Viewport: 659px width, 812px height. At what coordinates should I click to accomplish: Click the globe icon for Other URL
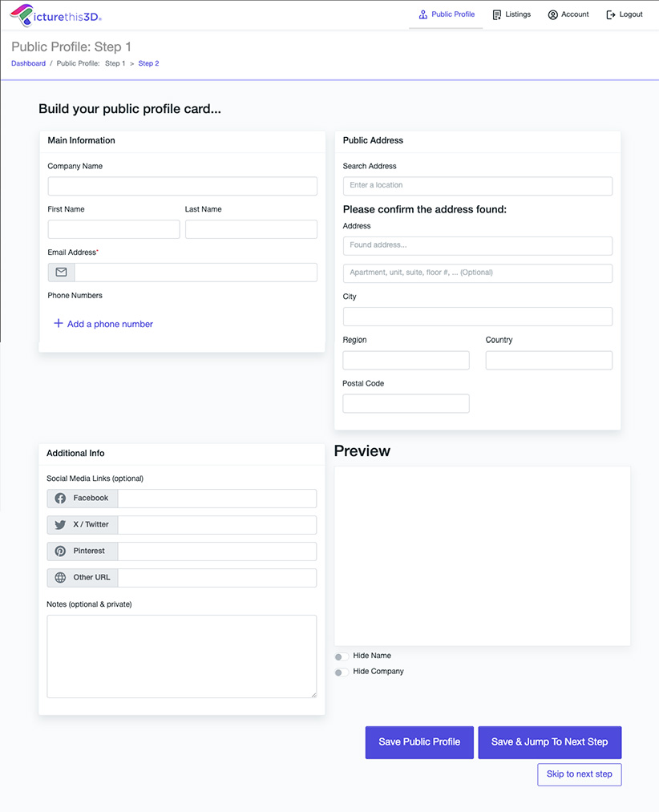(x=60, y=578)
